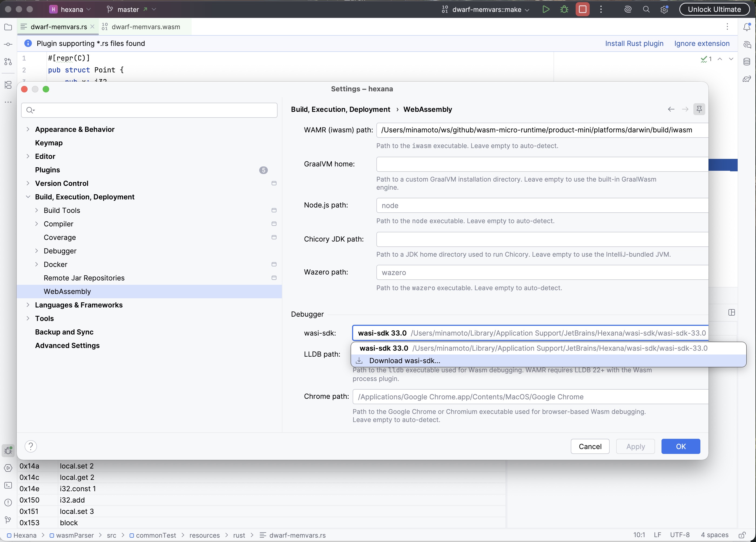Click the Cancel button
This screenshot has width=756, height=542.
[x=590, y=446]
